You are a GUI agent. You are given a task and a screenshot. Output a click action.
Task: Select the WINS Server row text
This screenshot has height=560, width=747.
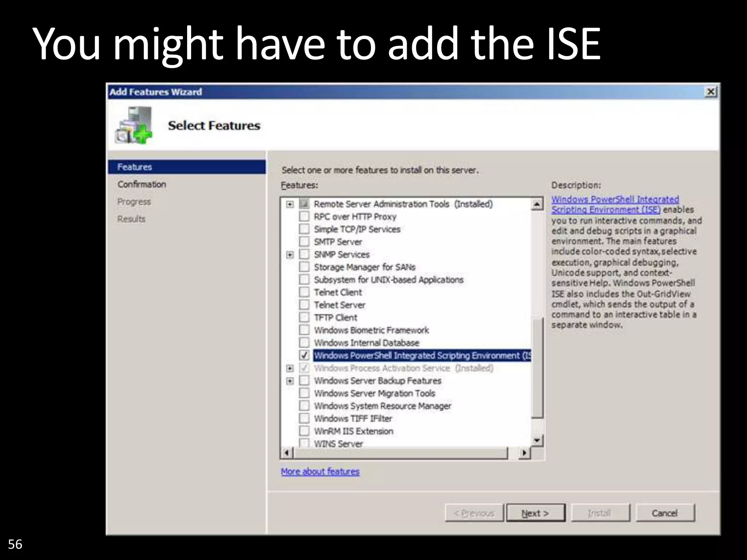click(x=338, y=444)
